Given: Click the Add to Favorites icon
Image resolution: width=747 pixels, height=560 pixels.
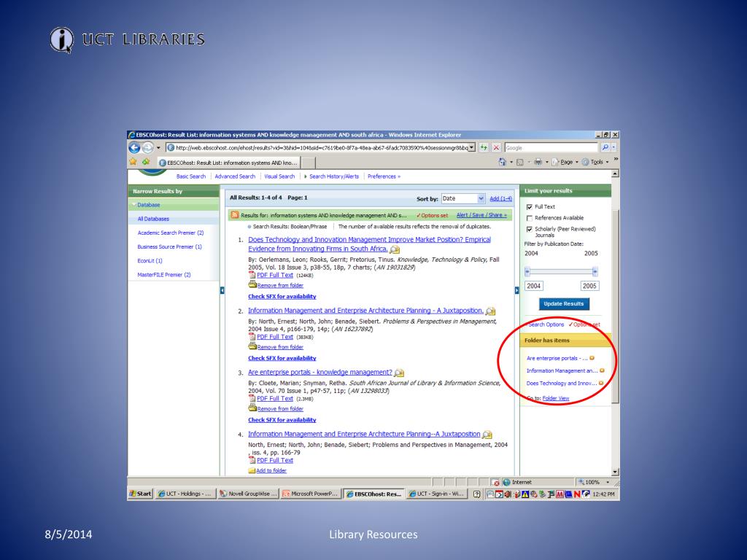Looking at the screenshot, I should tap(146, 162).
